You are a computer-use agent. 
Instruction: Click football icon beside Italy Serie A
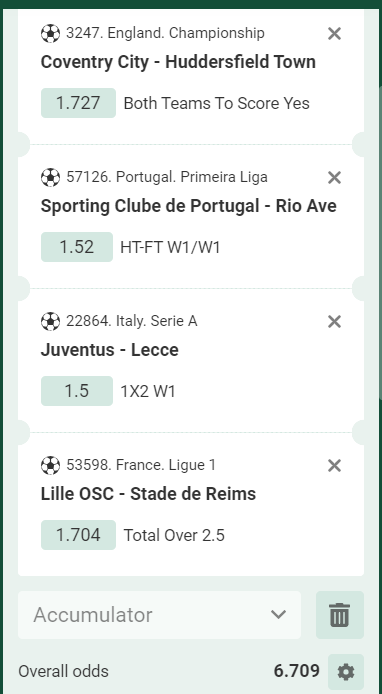(50, 321)
